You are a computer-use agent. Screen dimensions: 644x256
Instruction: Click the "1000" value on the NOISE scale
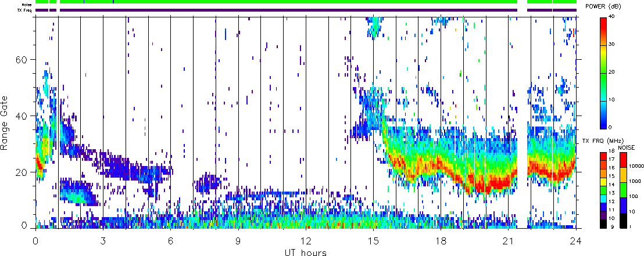click(x=634, y=181)
